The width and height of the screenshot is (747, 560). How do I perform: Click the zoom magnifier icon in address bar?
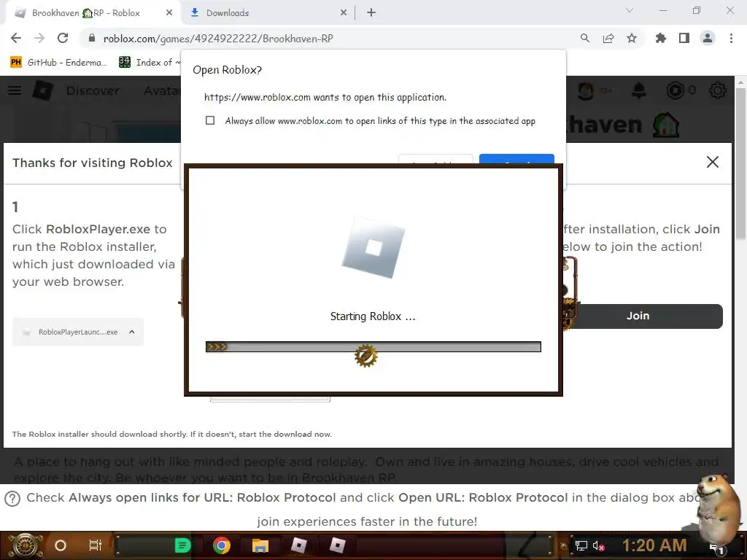point(584,38)
